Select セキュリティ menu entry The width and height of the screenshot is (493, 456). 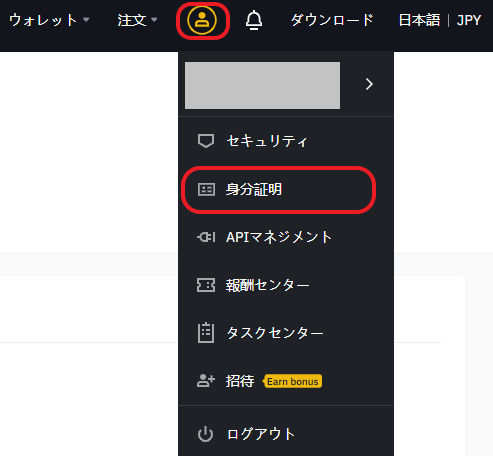pos(286,141)
